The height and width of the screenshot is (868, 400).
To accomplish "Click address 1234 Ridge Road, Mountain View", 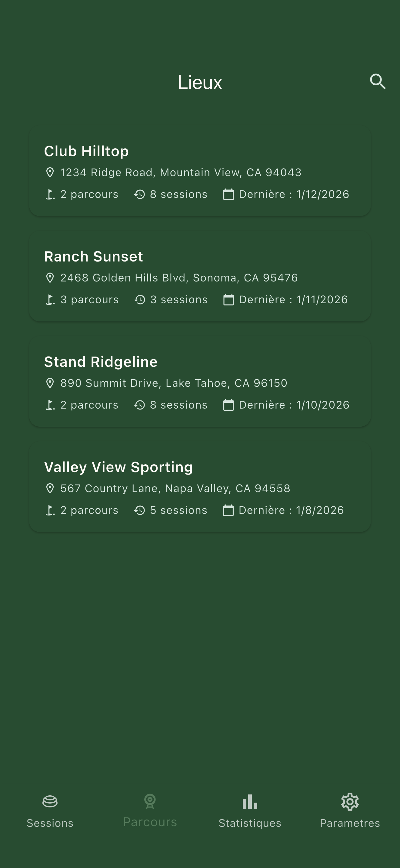I will pyautogui.click(x=181, y=173).
